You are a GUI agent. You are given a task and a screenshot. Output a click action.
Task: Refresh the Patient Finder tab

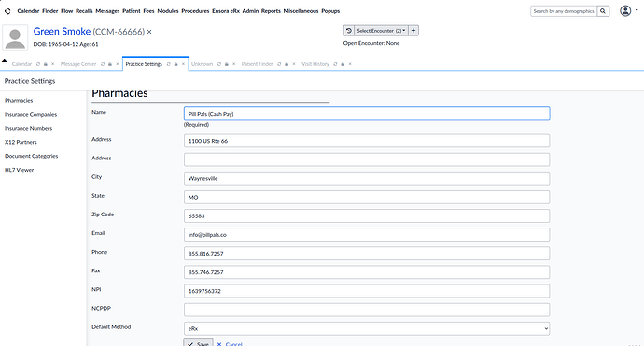click(x=279, y=64)
